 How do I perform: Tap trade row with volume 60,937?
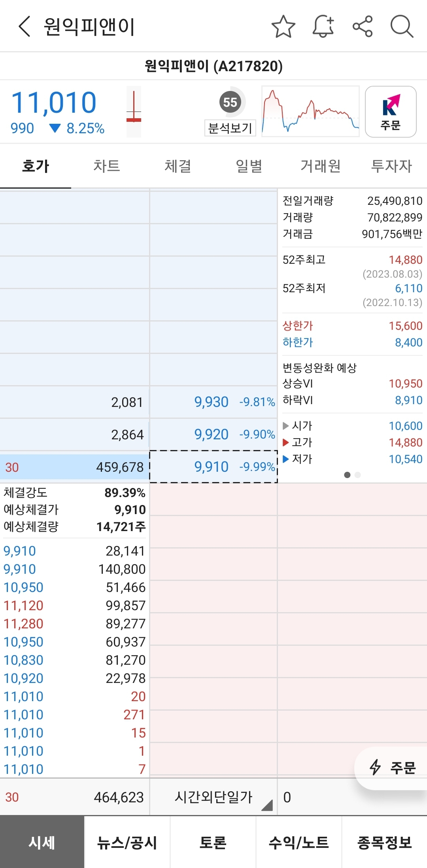75,642
